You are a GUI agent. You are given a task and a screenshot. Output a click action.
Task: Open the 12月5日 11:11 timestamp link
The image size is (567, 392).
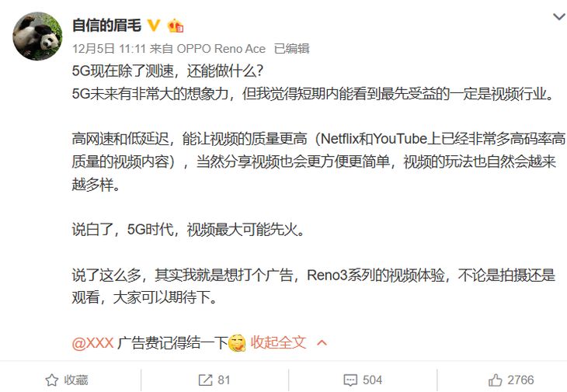tap(109, 48)
